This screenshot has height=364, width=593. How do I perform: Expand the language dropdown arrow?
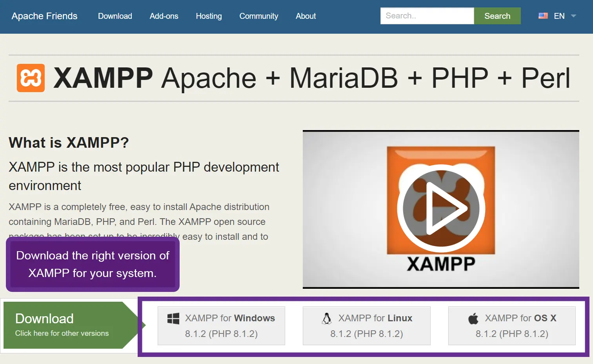(x=573, y=16)
